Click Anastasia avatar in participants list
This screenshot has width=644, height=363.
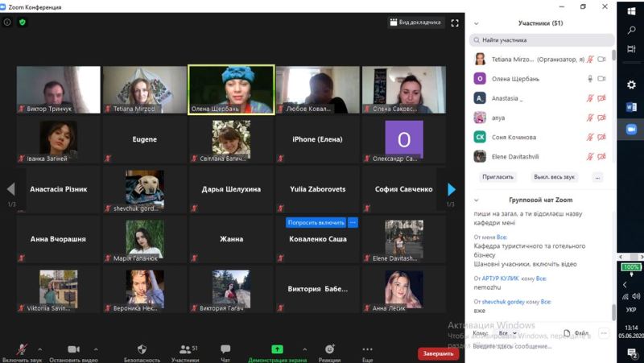pyautogui.click(x=480, y=98)
